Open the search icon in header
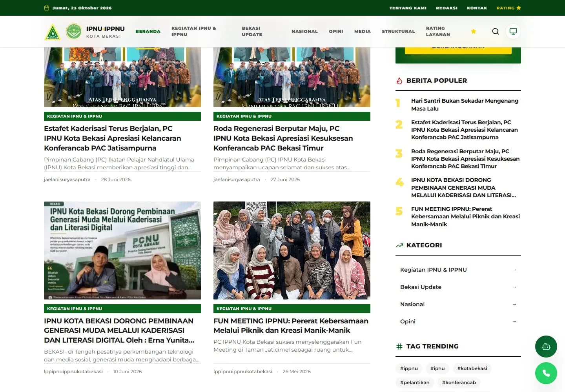 coord(496,31)
